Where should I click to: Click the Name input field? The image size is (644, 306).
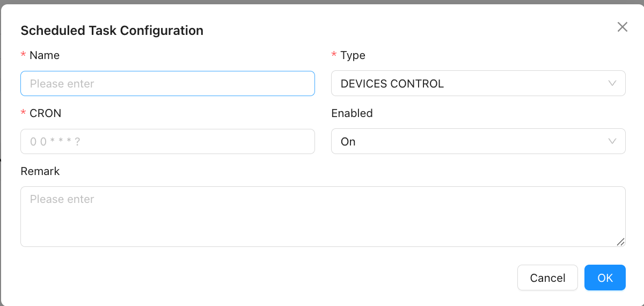pos(167,84)
